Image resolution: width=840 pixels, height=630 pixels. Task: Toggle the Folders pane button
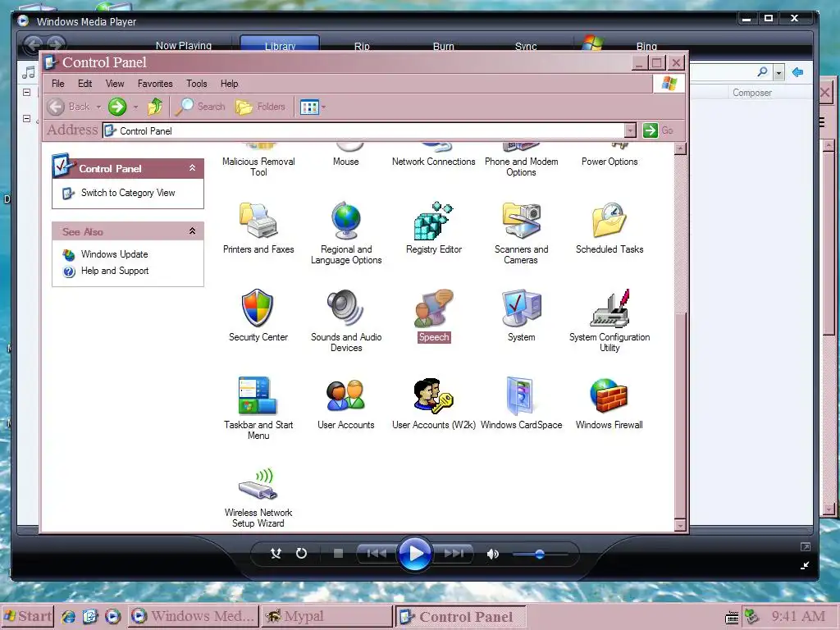261,107
